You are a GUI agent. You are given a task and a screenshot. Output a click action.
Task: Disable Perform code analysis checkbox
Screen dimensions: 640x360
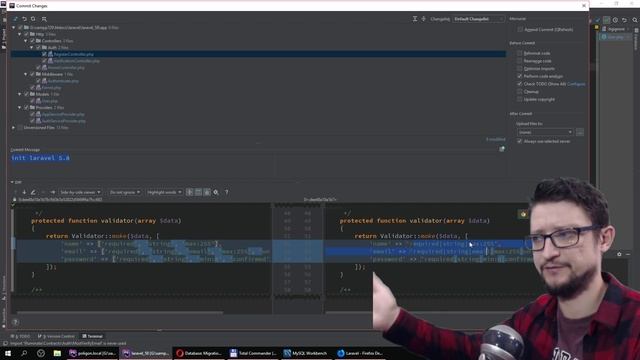[520, 76]
